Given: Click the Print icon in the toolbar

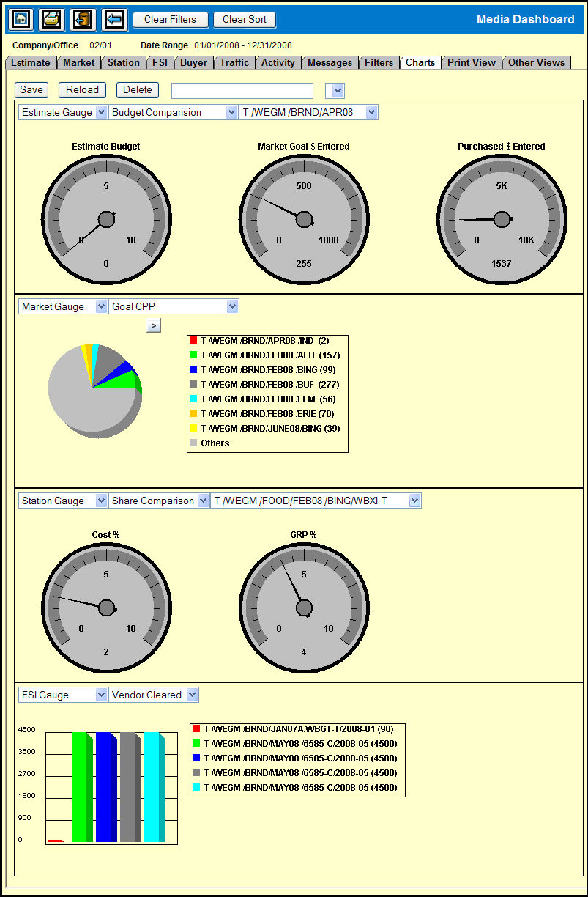Looking at the screenshot, I should coord(51,19).
